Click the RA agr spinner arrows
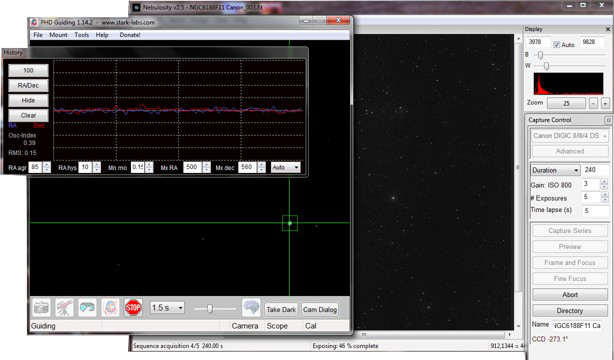The height and width of the screenshot is (360, 614). point(47,167)
